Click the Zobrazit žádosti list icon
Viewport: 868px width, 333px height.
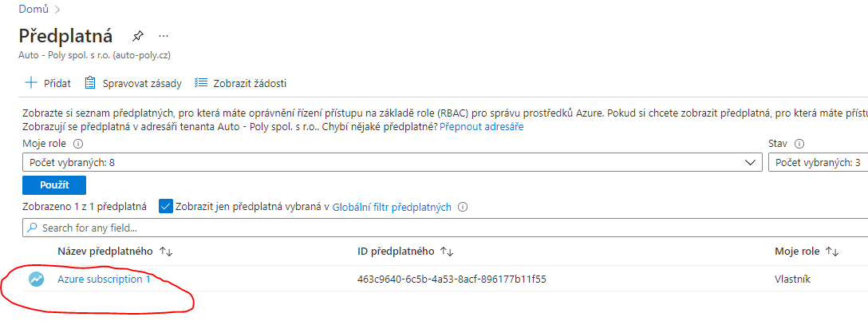point(201,83)
